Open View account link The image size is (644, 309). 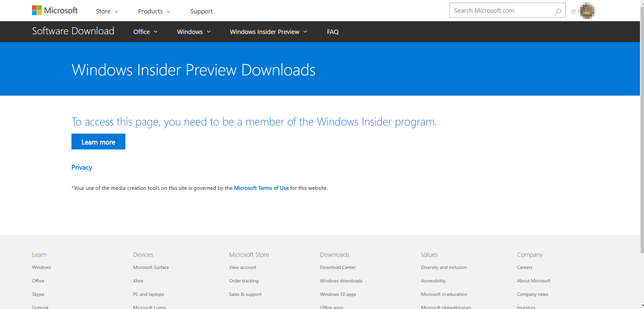243,267
